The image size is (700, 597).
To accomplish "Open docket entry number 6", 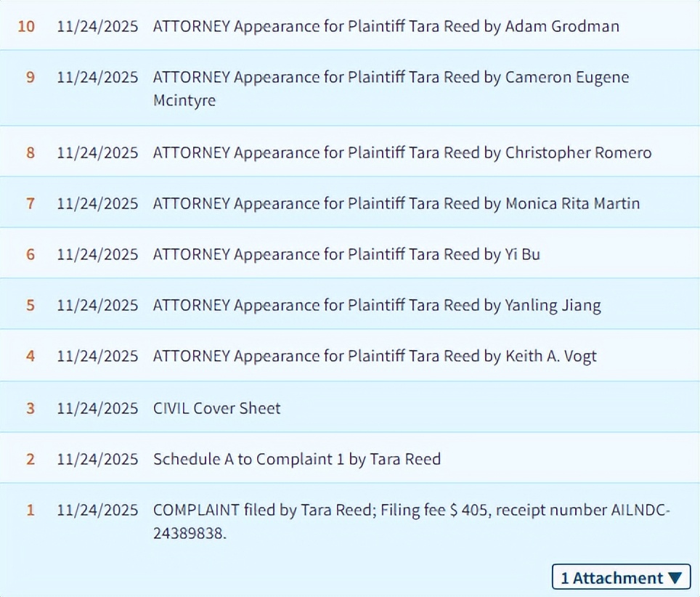I will click(x=30, y=254).
